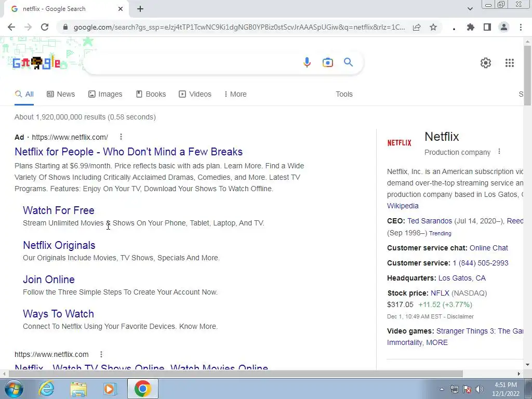Switch to the Books tab

click(x=151, y=95)
